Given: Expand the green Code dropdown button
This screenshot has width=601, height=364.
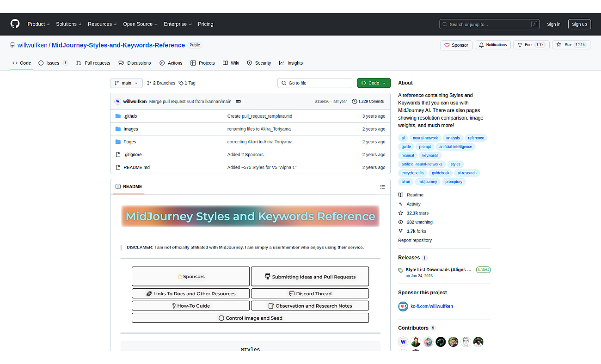Looking at the screenshot, I should 374,83.
